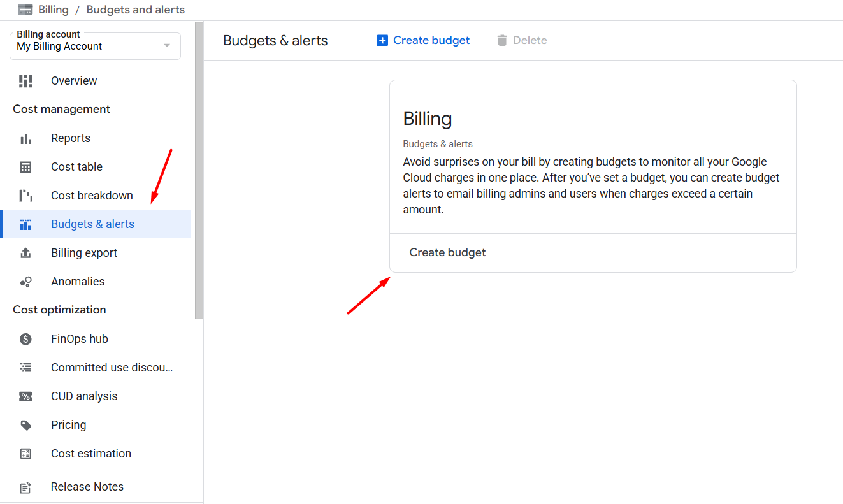Open the Cost breakdown icon
The image size is (843, 504).
[25, 195]
